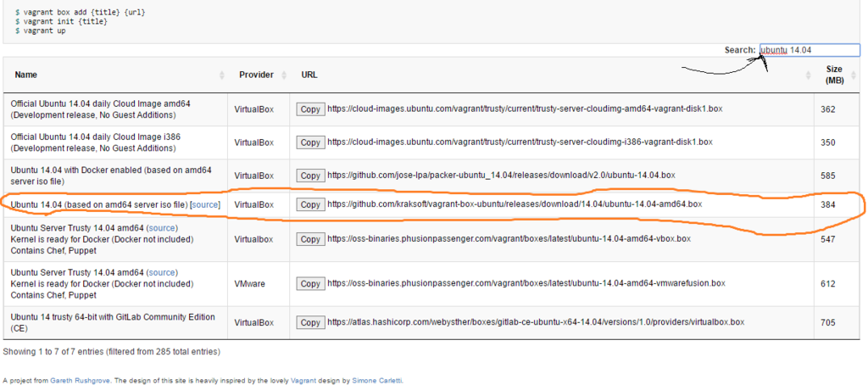Click the Provider column header
Screen dimensions: 868x385
coord(259,75)
